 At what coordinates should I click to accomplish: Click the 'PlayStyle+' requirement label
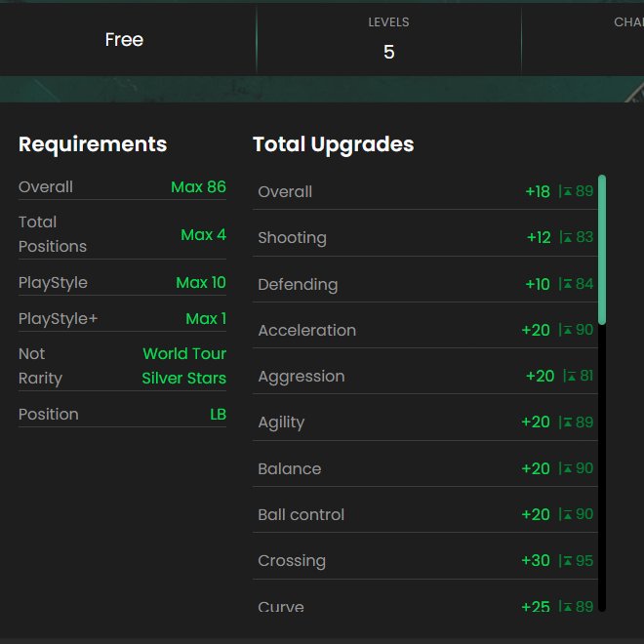point(58,319)
